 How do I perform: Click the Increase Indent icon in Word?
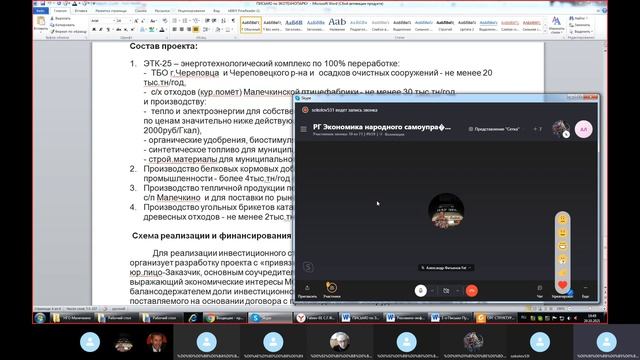tap(214, 20)
